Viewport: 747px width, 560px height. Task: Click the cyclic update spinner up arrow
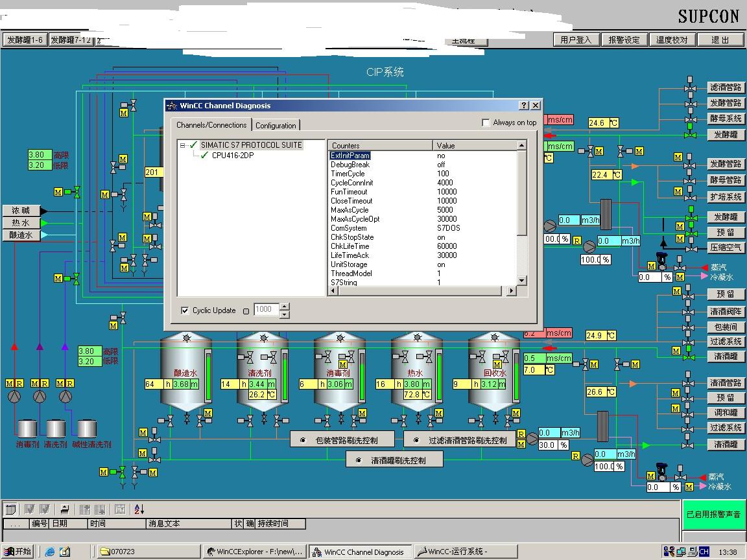285,307
